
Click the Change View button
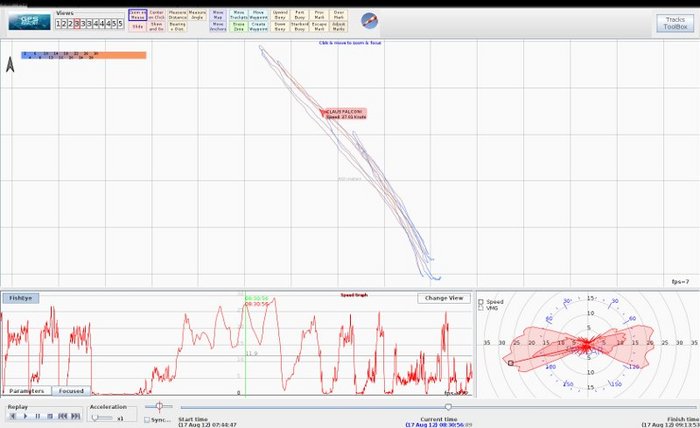pyautogui.click(x=443, y=298)
